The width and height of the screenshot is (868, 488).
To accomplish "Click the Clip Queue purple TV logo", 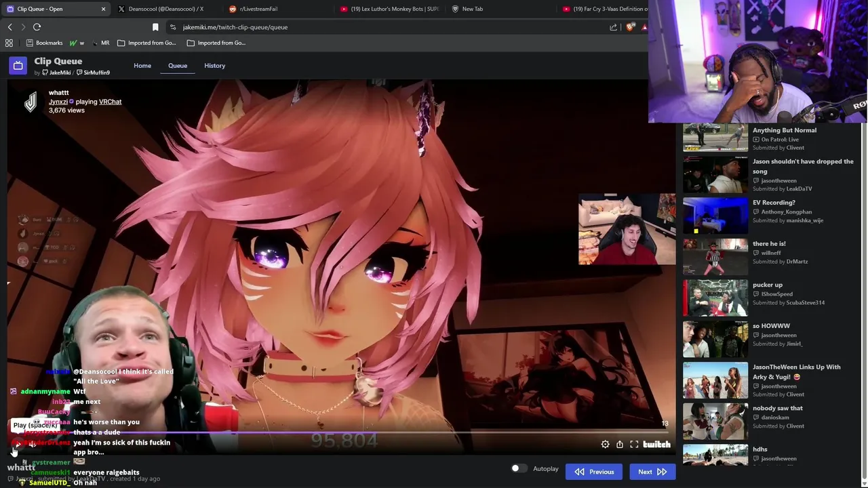I will point(18,66).
